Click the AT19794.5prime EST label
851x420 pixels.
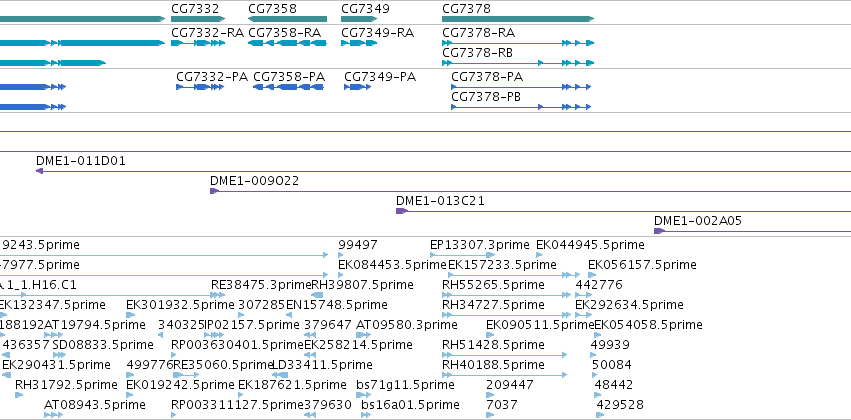94,325
